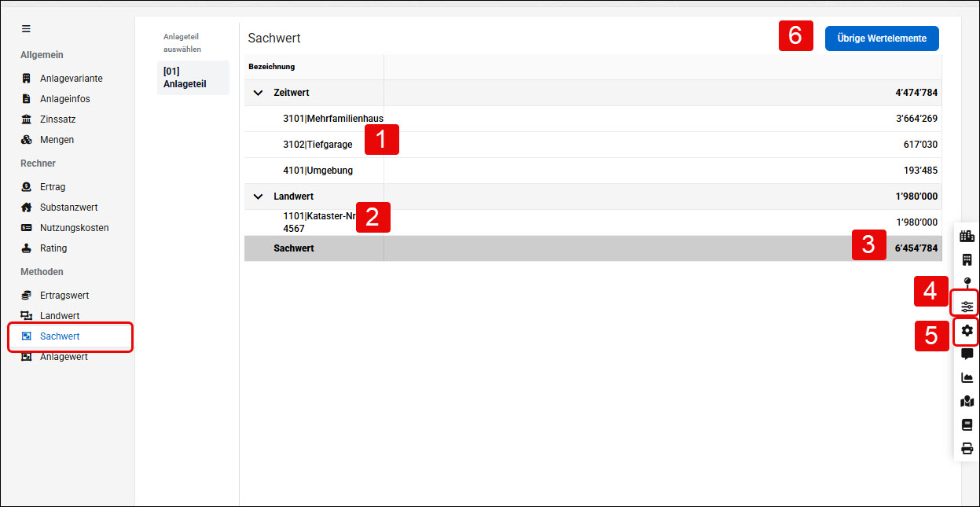
Task: Click the book icon in right toolbar
Action: pyautogui.click(x=967, y=425)
